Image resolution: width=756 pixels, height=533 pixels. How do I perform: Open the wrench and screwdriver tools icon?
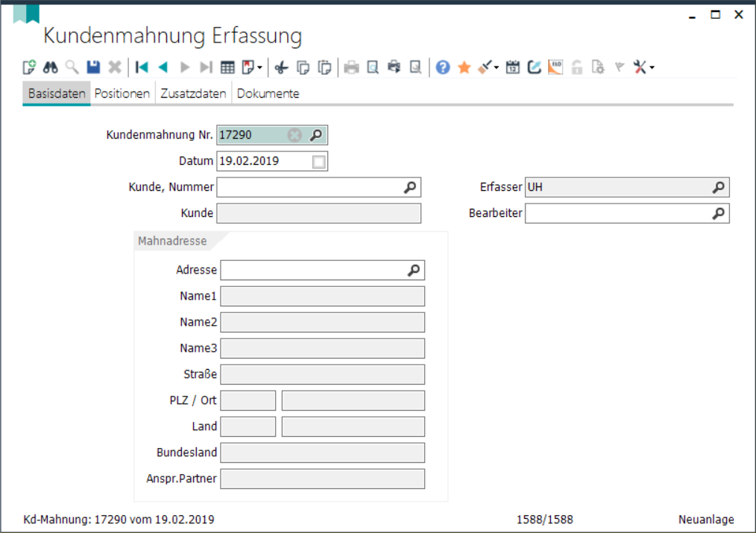(640, 67)
